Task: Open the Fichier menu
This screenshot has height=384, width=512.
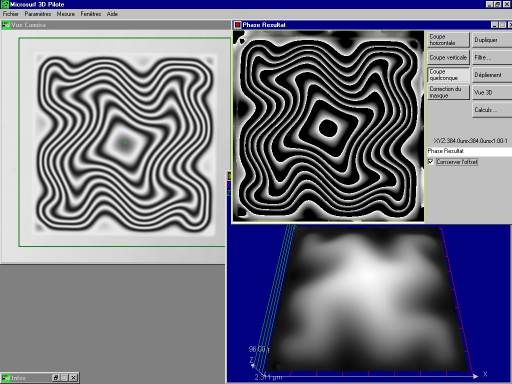Action: pos(11,14)
